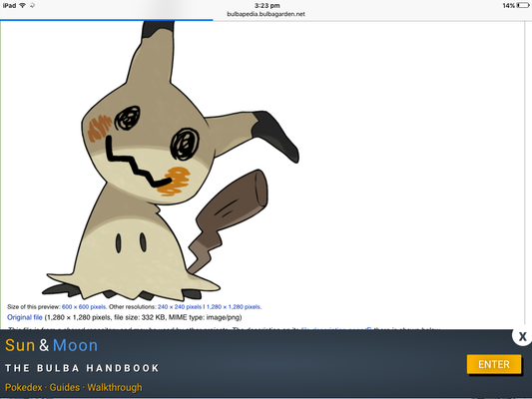Open the Original file link
This screenshot has height=399, width=532.
(25, 317)
